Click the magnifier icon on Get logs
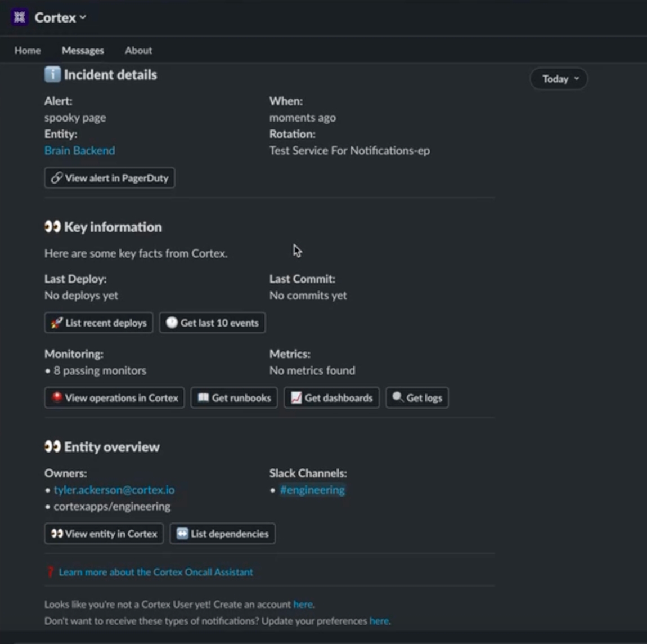The width and height of the screenshot is (647, 644). [x=398, y=397]
